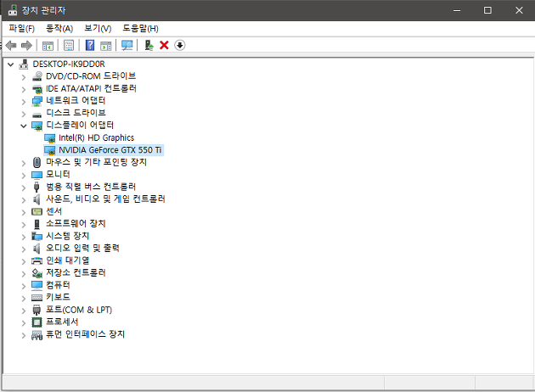Minimize the 장치 관리자 window
Viewport: 535px width, 392px height.
pyautogui.click(x=457, y=10)
